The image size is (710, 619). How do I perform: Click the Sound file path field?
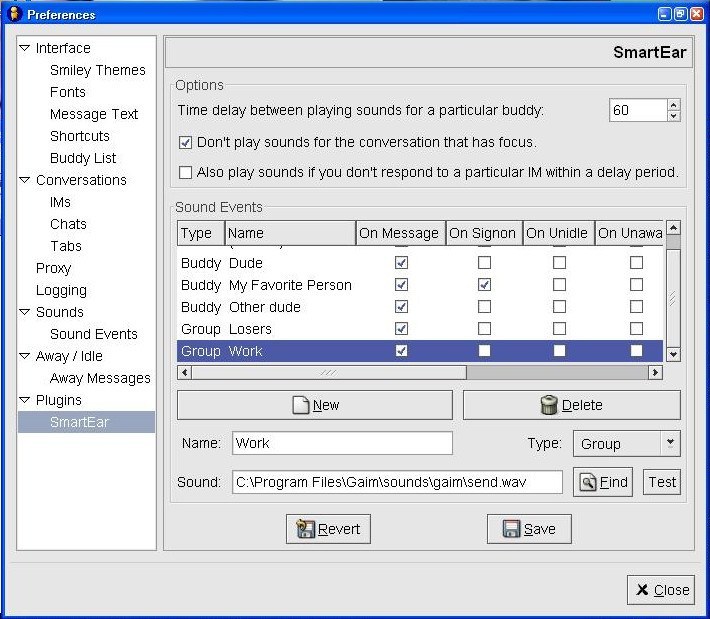(397, 482)
